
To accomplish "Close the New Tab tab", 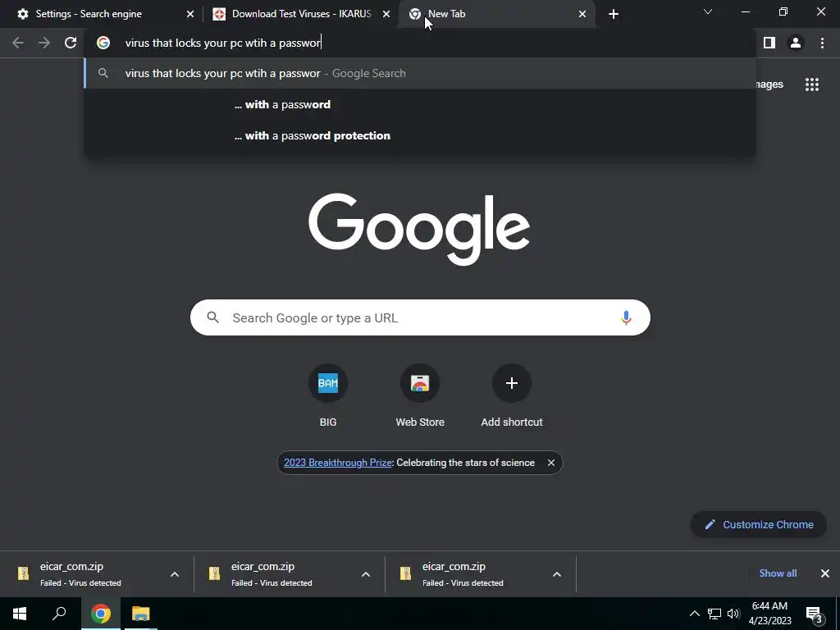I will (582, 14).
